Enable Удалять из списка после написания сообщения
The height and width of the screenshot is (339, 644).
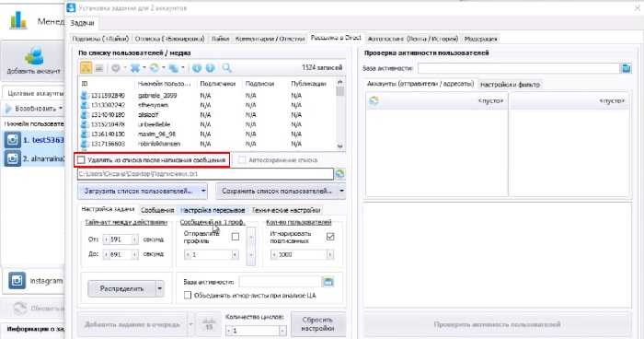81,160
